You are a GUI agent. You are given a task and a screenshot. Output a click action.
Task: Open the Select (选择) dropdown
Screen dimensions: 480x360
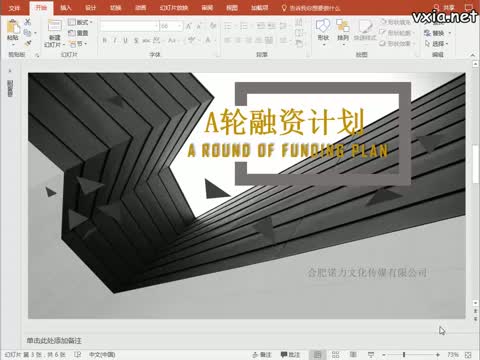coord(436,44)
